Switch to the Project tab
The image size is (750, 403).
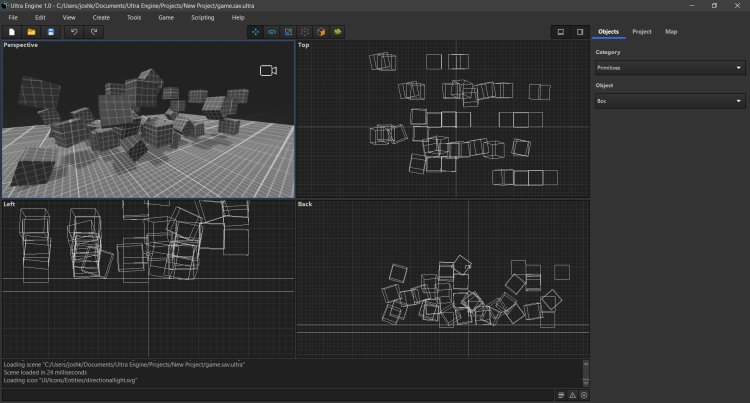[642, 32]
